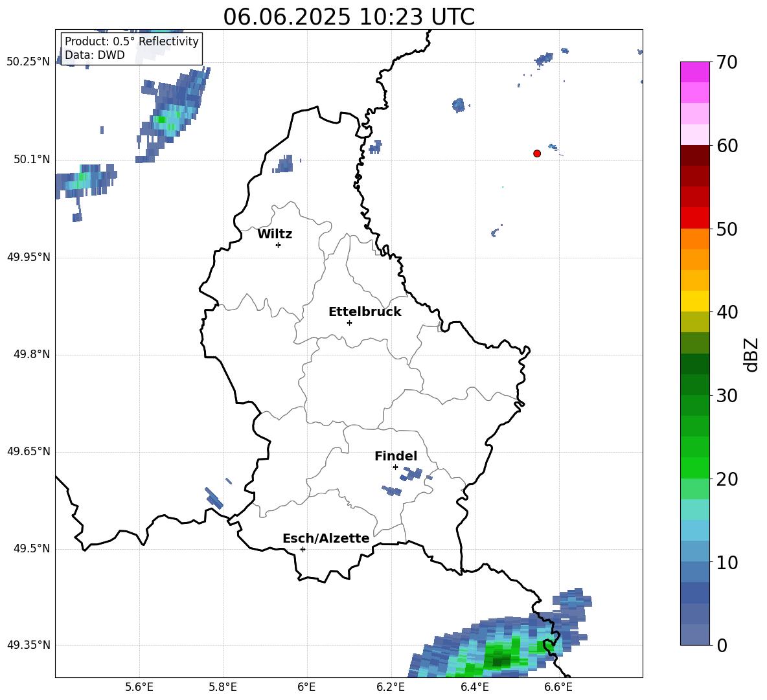767x700 pixels.
Task: Click the Findel station cross marker
Action: pos(395,468)
